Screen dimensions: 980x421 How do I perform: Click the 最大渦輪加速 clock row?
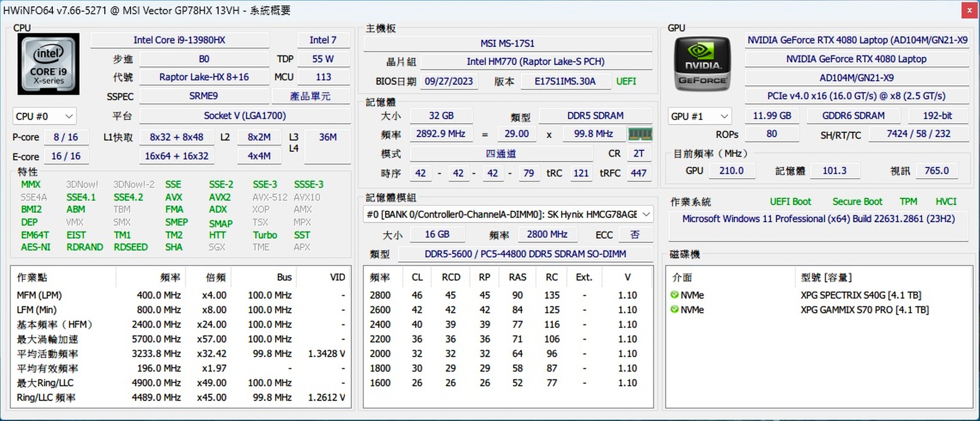point(181,339)
